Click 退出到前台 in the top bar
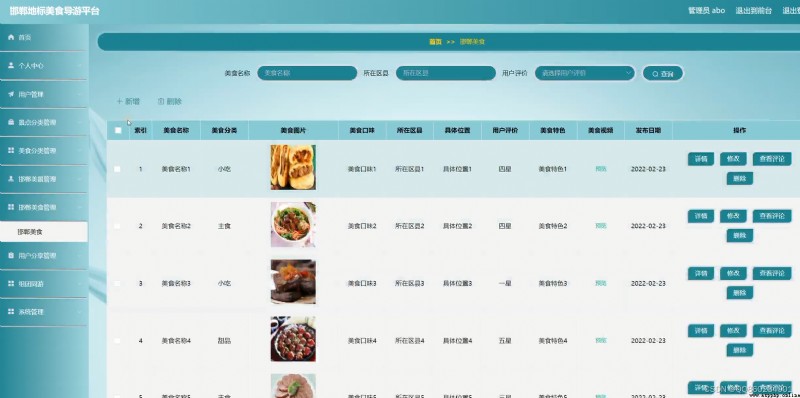 (754, 10)
